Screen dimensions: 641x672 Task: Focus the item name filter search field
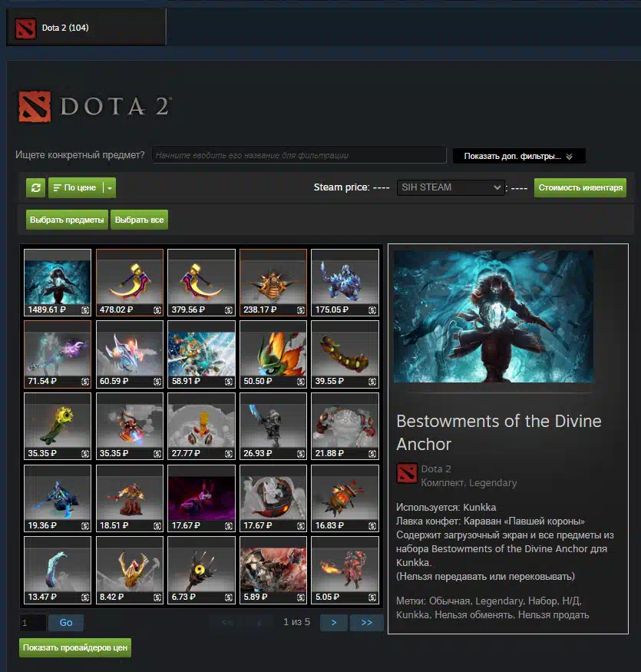299,155
